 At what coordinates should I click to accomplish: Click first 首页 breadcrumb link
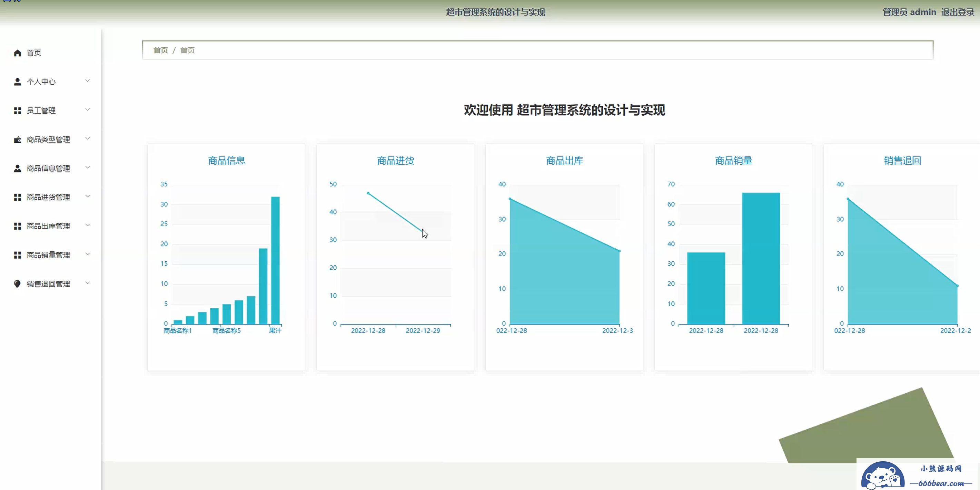160,50
